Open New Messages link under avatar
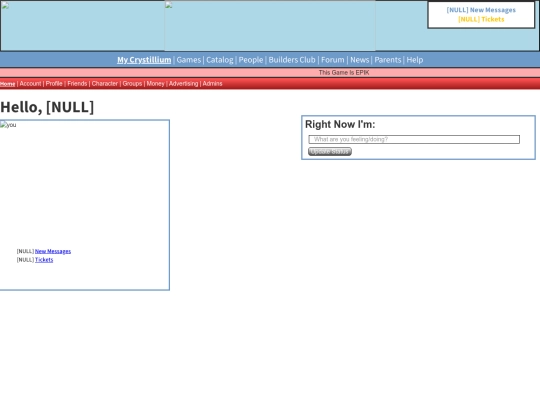Screen dimensions: 540x405 click(x=53, y=251)
